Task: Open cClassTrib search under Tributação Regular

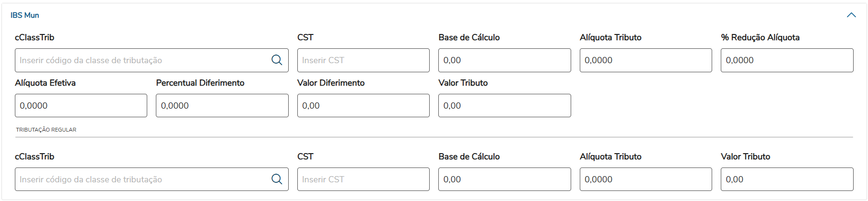Action: pos(277,179)
